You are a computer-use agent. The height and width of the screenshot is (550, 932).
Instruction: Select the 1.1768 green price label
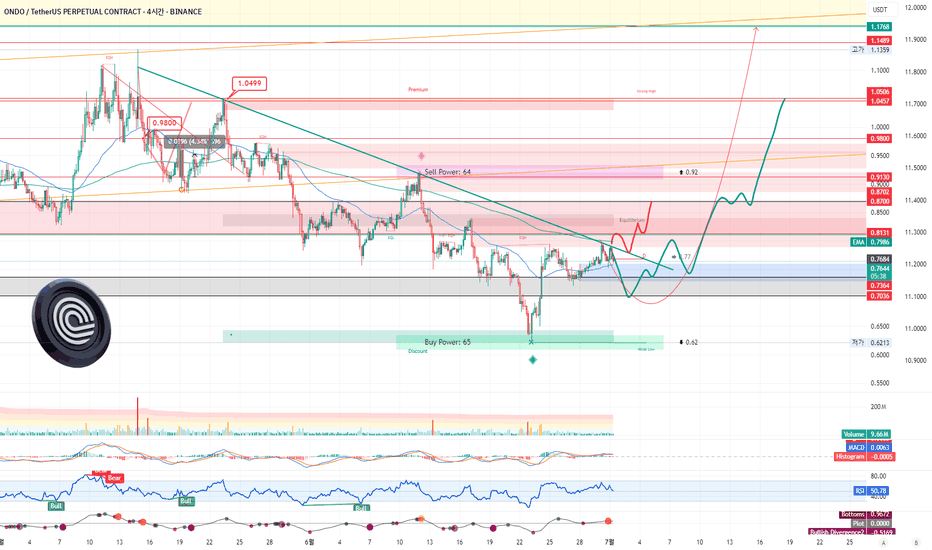click(x=880, y=27)
